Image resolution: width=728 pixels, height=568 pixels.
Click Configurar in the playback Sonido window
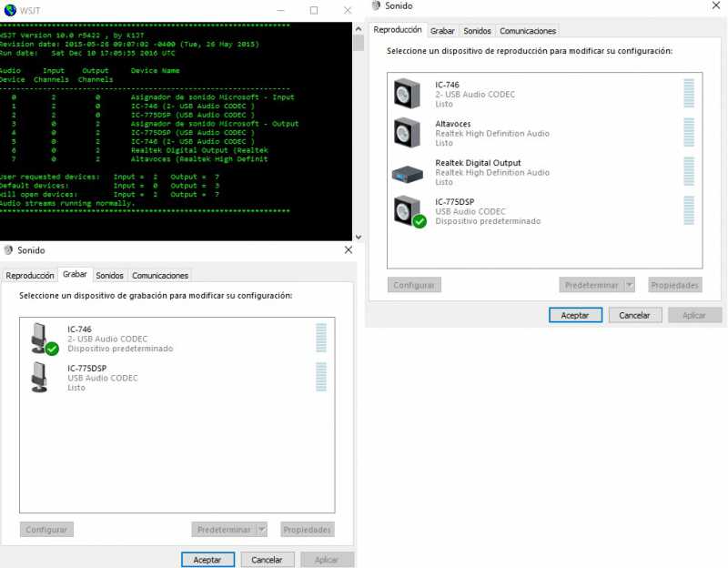(x=414, y=285)
